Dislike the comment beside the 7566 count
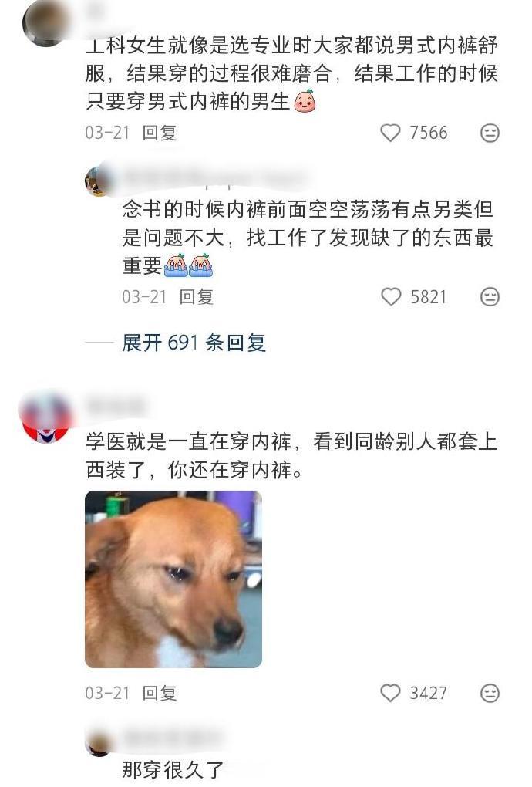Viewport: 532px width, 787px height. [x=490, y=133]
